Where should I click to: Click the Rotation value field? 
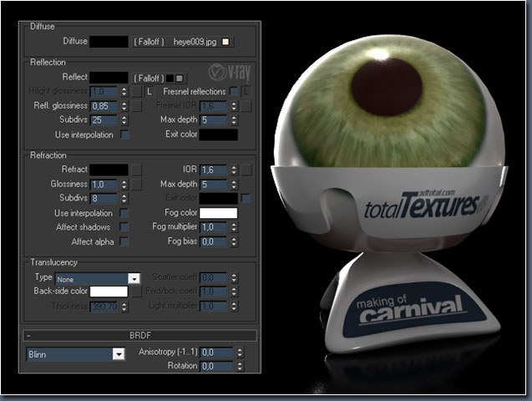[216, 367]
